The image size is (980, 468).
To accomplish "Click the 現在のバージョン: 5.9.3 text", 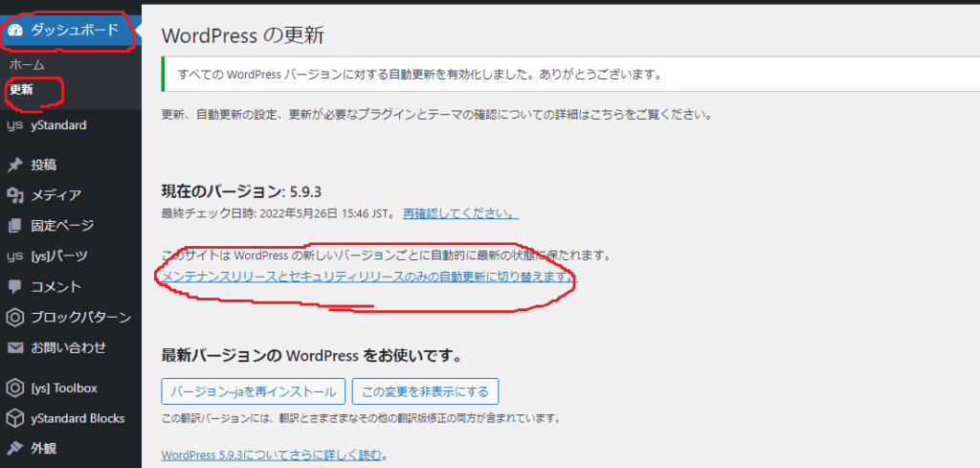I will coord(241,191).
